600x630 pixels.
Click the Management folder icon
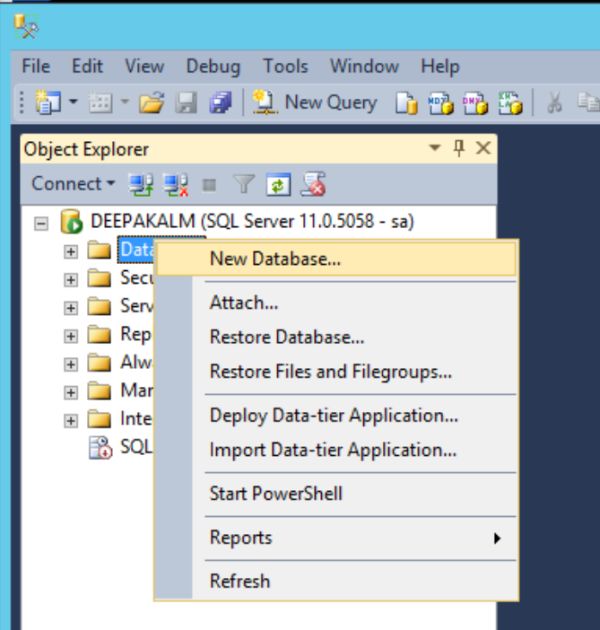pyautogui.click(x=99, y=391)
